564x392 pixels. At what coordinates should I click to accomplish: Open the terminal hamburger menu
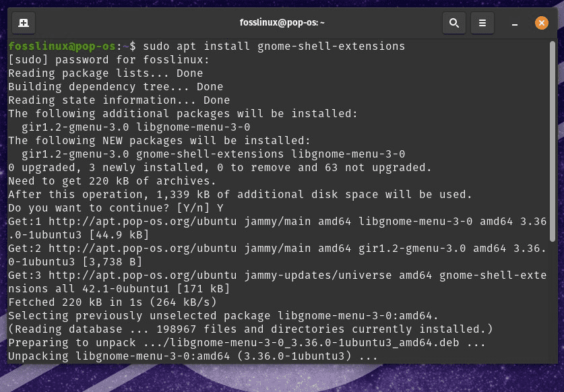click(x=482, y=23)
